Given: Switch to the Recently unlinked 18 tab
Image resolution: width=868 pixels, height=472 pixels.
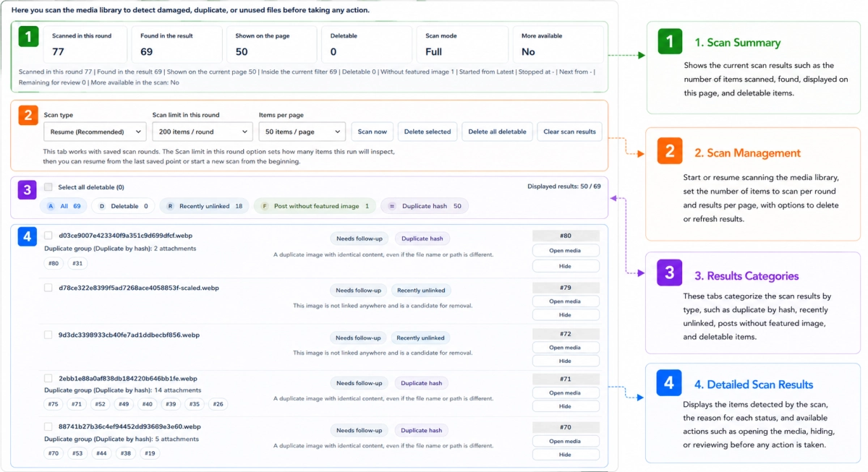Looking at the screenshot, I should (205, 206).
